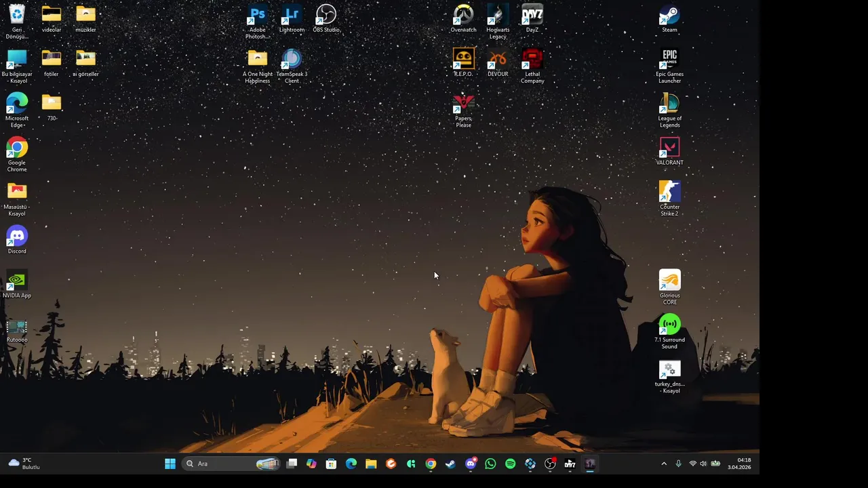Select the R.E.P.O. game shortcut
The image size is (868, 488).
coord(464,63)
